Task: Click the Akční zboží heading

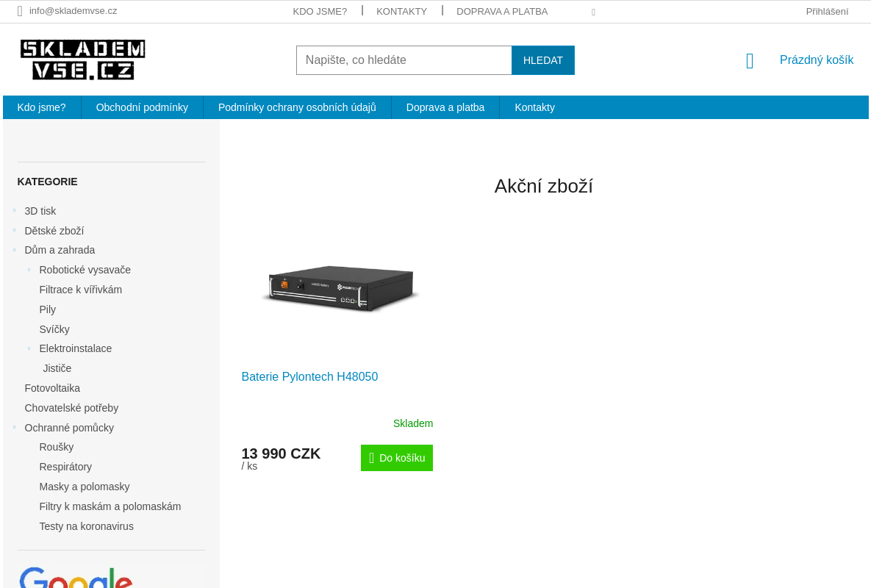Action: [x=544, y=186]
